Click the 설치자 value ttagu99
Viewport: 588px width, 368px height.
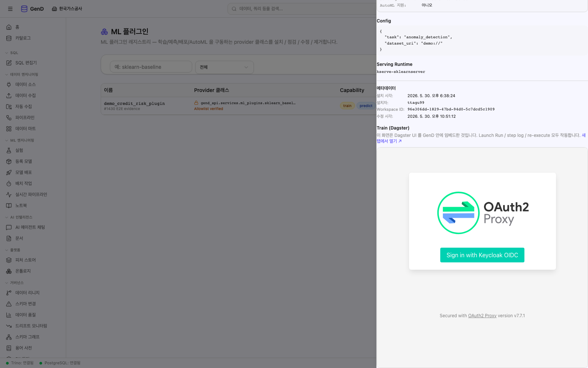416,103
